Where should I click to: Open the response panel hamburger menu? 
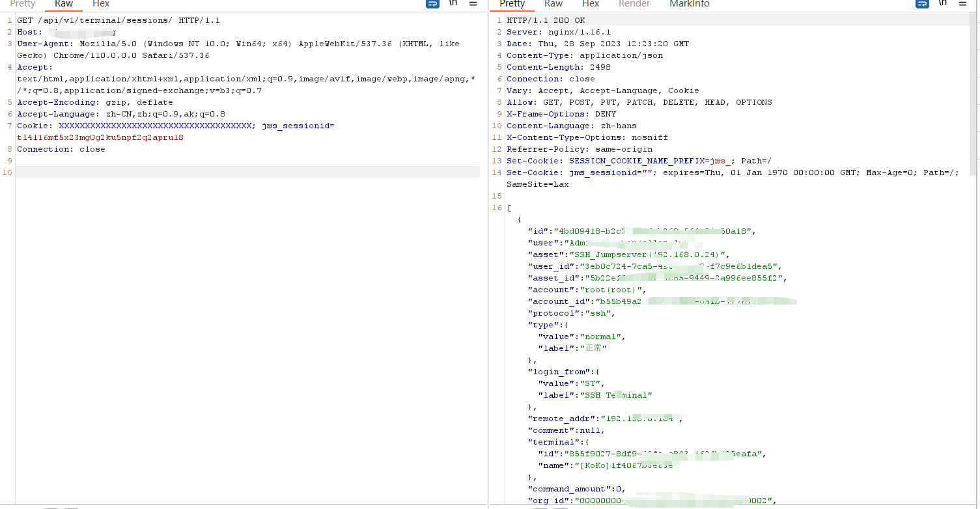[963, 3]
